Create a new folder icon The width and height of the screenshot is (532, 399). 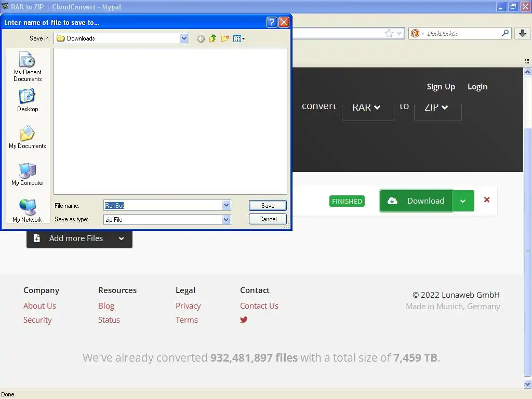click(225, 38)
